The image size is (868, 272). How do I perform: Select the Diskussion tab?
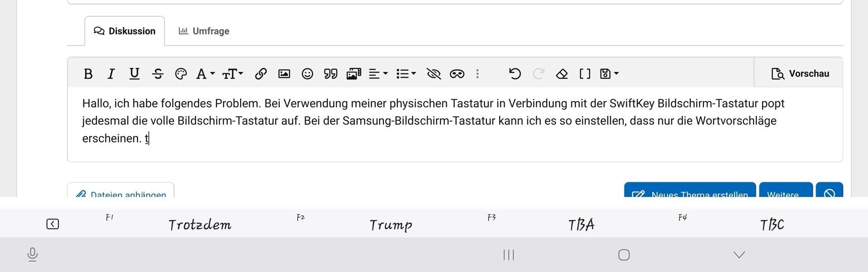coord(125,31)
